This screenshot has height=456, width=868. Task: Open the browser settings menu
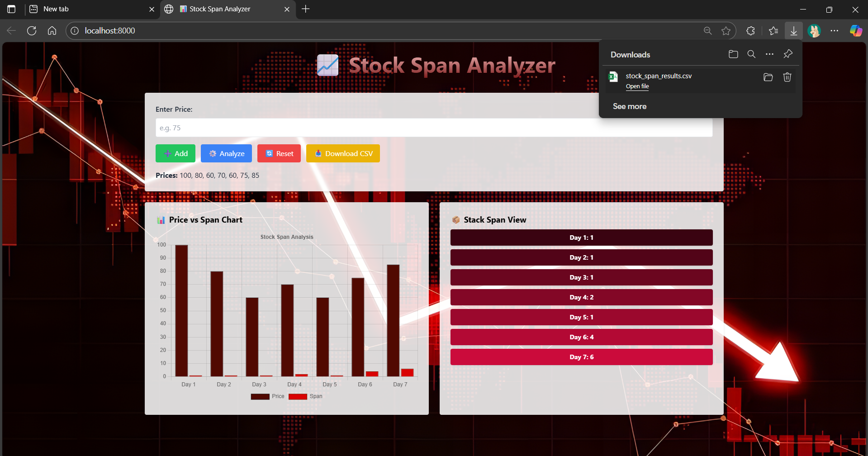click(835, 30)
